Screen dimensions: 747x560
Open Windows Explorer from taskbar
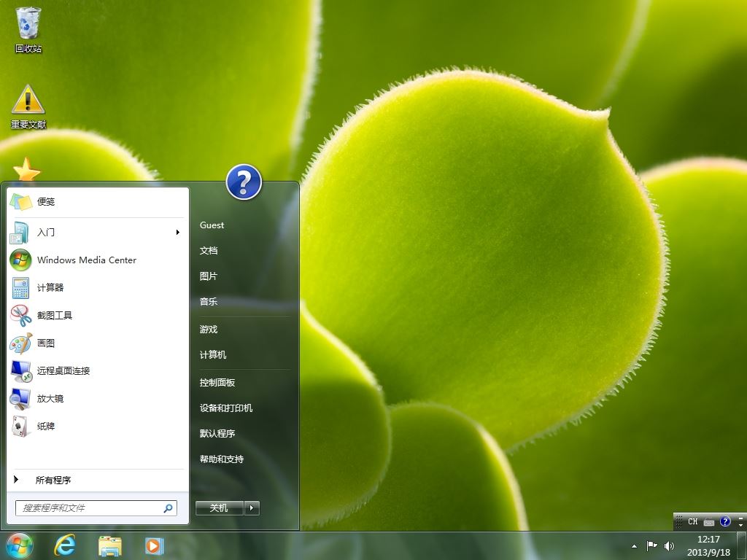[109, 545]
